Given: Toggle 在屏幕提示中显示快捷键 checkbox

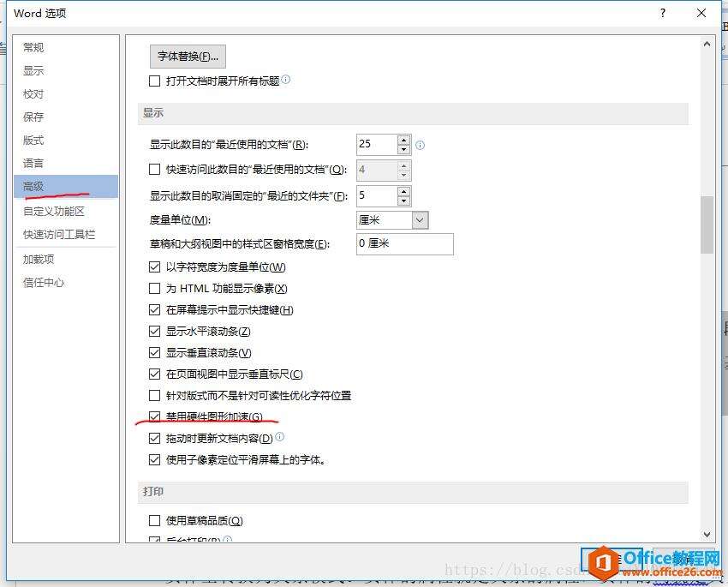Looking at the screenshot, I should click(155, 309).
